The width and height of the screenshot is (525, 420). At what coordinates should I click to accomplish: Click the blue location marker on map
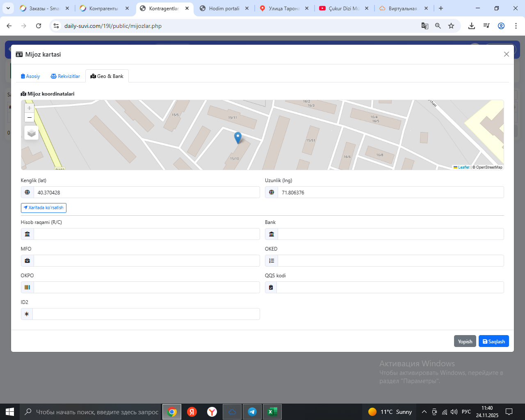coord(238,137)
